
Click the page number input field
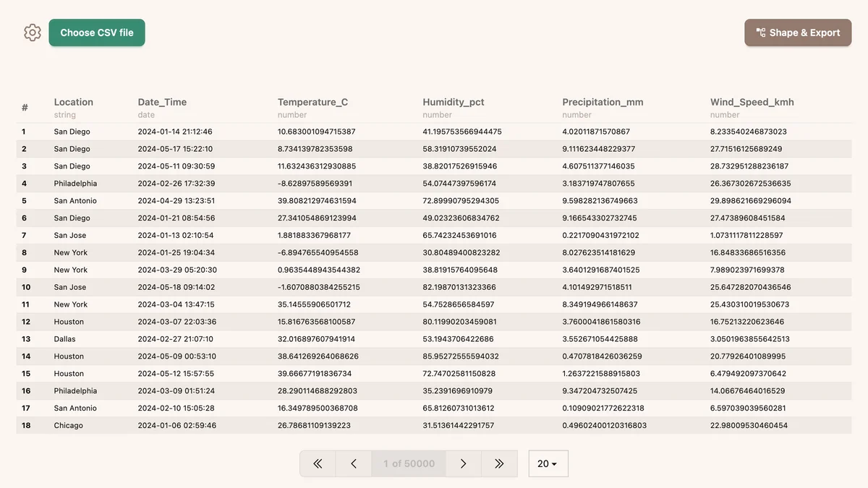[408, 463]
